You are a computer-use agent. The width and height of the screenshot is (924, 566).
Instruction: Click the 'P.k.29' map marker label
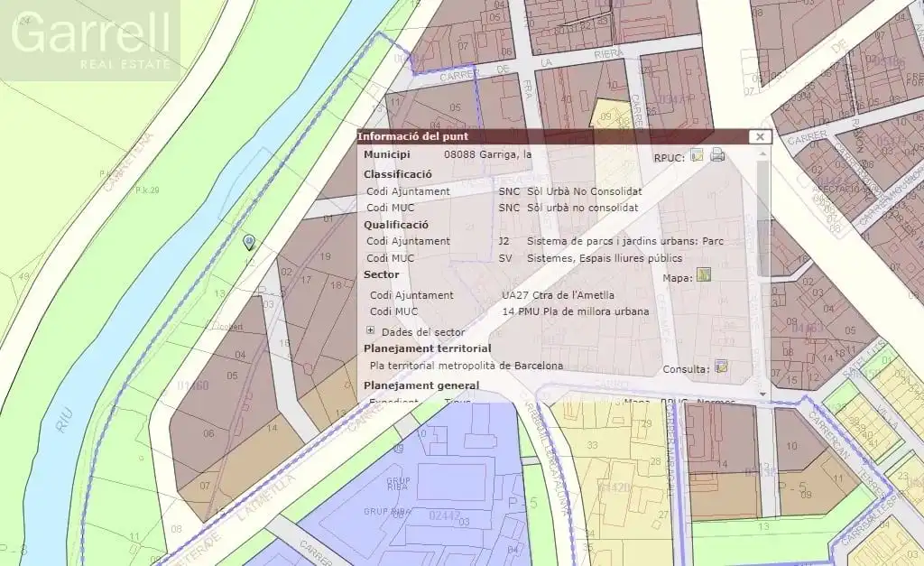click(147, 190)
